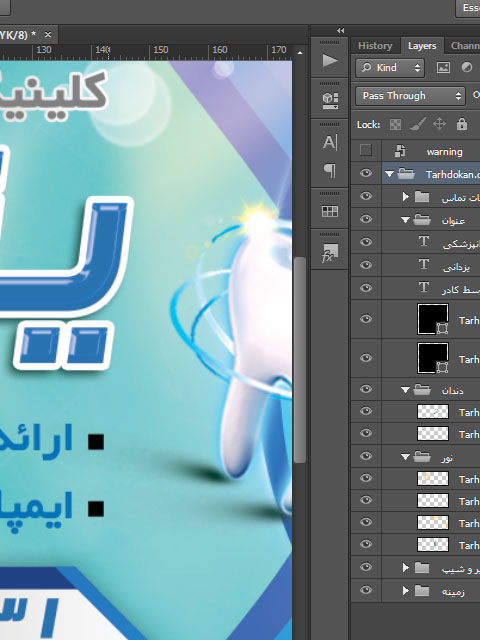Viewport: 480px width, 640px height.
Task: Lock all padlock icon
Action: 462,124
